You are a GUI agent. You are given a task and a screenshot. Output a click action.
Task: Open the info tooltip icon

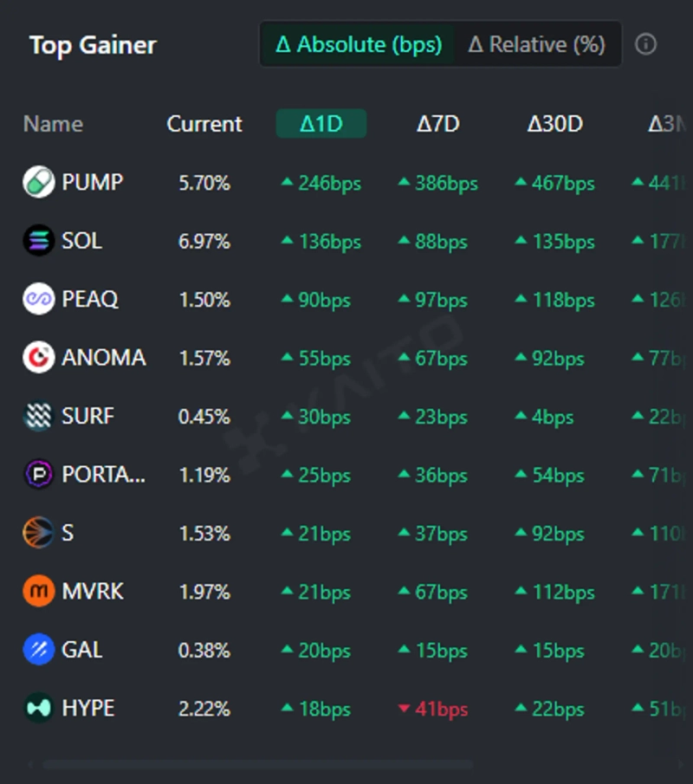pyautogui.click(x=645, y=44)
